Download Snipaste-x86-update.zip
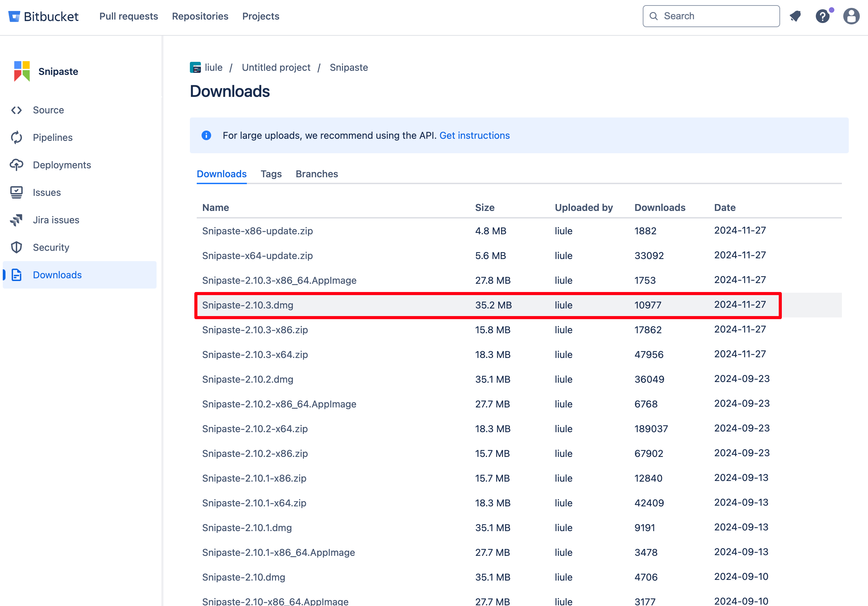Image resolution: width=868 pixels, height=606 pixels. [258, 231]
